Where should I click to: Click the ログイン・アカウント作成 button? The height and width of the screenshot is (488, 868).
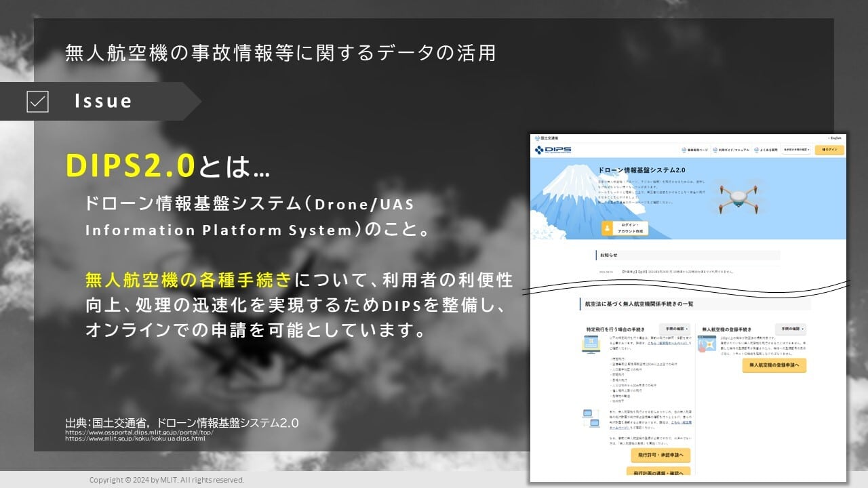pos(625,228)
